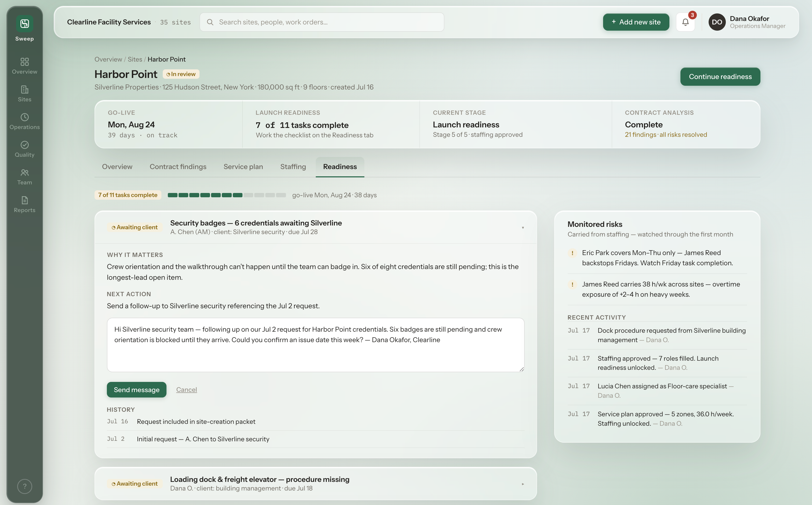This screenshot has width=812, height=505.
Task: Click warning icon beside Eric Park risk
Action: [572, 253]
